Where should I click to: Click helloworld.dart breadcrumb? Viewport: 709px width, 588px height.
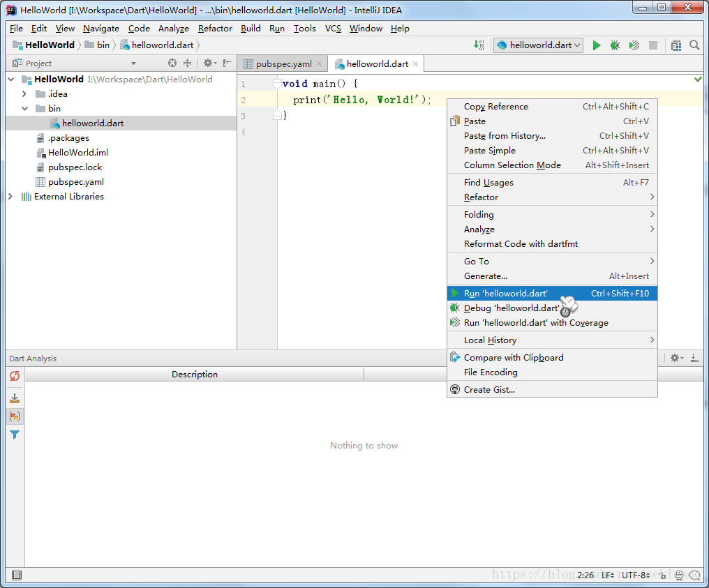157,45
